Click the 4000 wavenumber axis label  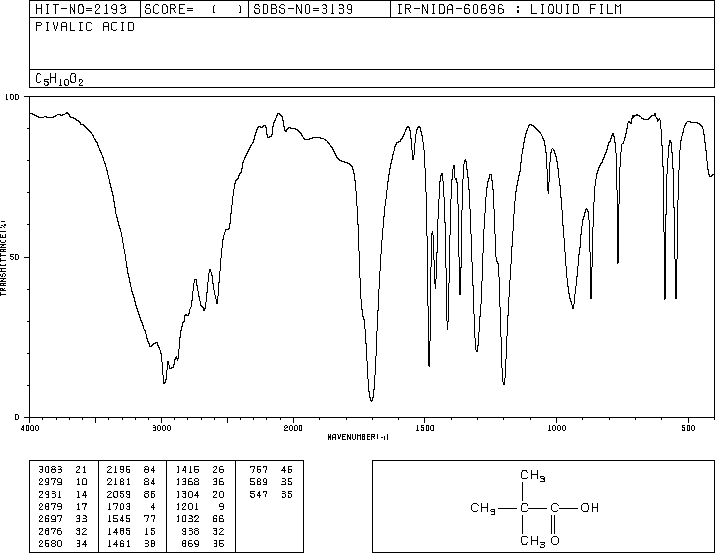30,428
